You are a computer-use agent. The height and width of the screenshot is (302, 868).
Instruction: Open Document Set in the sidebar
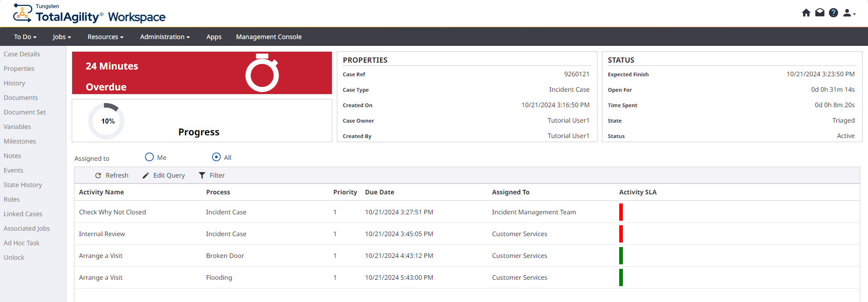[25, 112]
